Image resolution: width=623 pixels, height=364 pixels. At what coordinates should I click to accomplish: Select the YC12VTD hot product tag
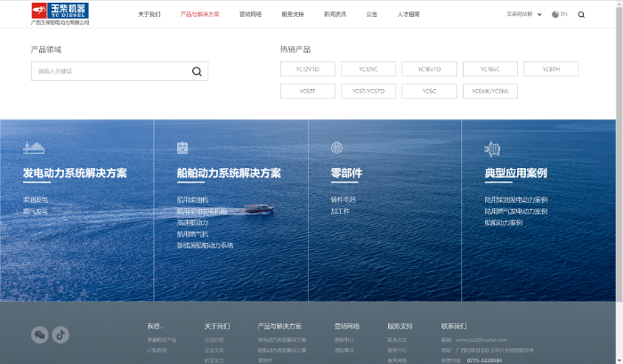click(x=307, y=69)
